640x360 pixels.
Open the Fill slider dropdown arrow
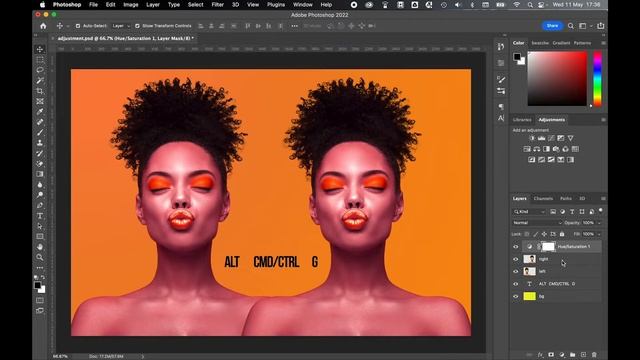599,234
